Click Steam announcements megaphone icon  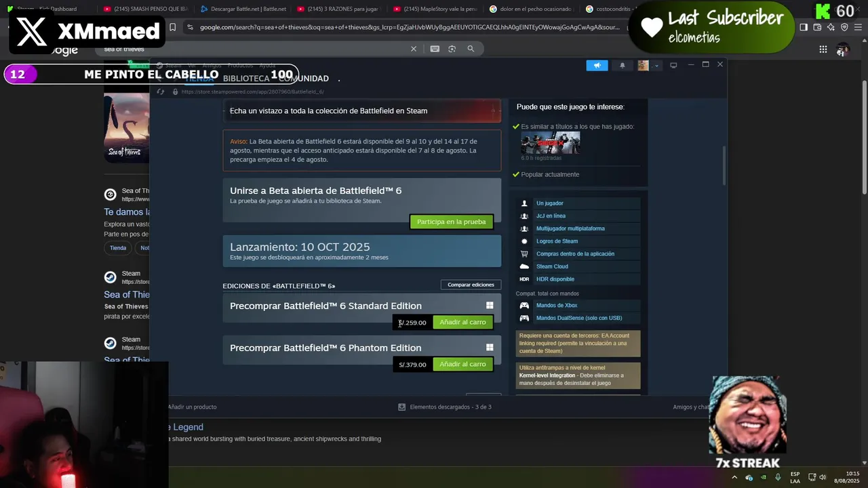(x=597, y=65)
